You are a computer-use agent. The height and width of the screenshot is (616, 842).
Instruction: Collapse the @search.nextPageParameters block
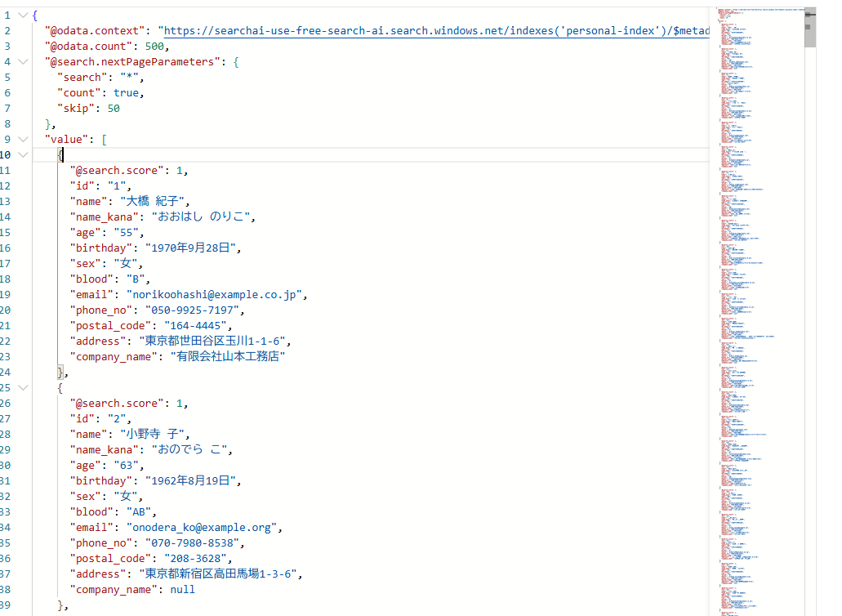click(x=22, y=62)
